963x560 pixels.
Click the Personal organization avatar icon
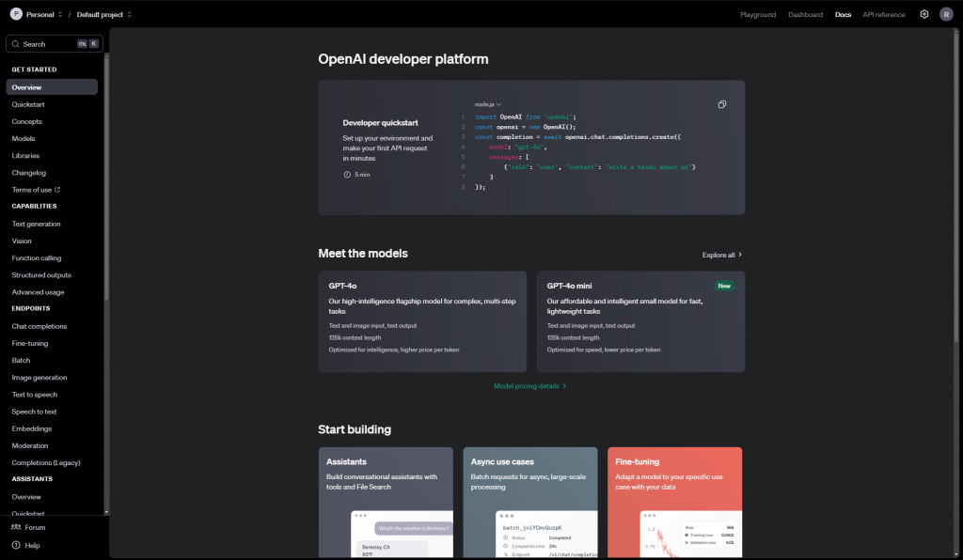tap(16, 14)
